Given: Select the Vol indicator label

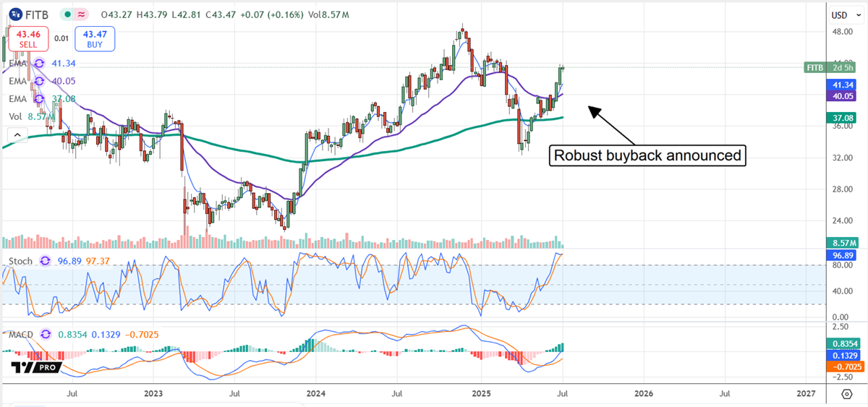Looking at the screenshot, I should pos(14,116).
